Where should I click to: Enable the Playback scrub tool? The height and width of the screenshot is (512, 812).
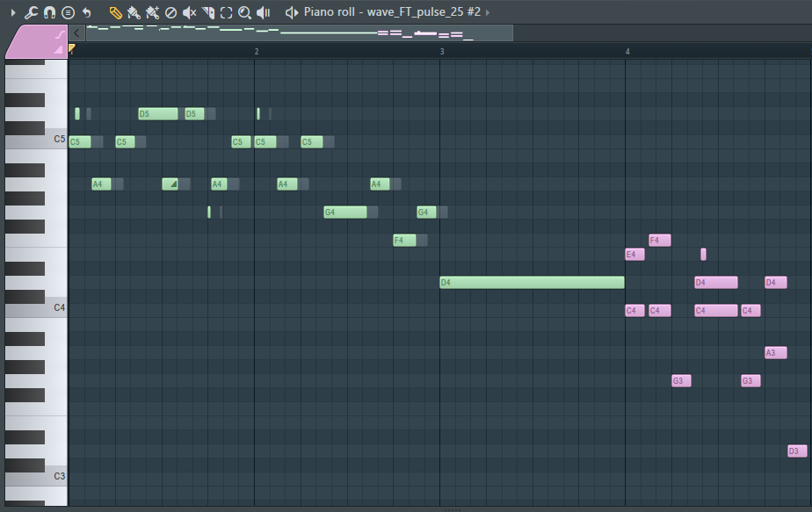[x=264, y=12]
